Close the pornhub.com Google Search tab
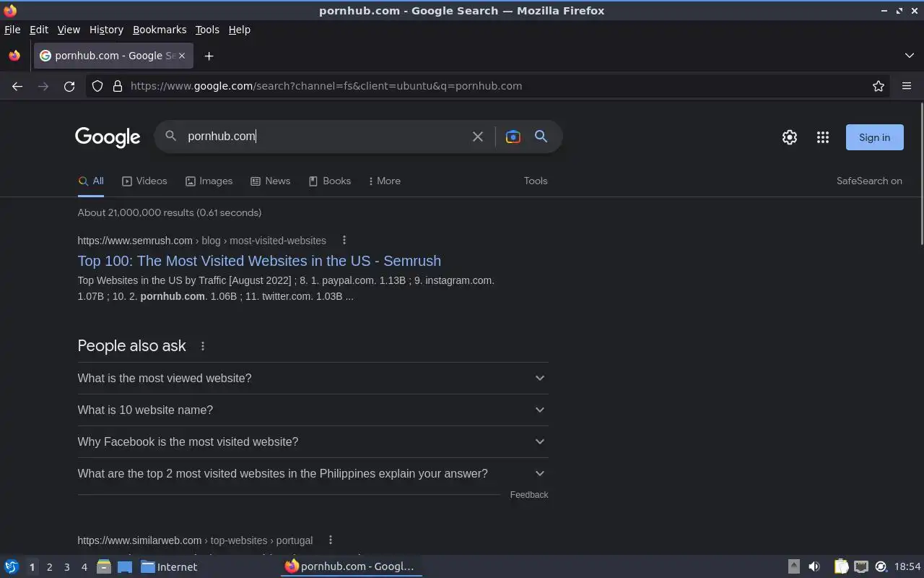Screen dimensions: 924x578 point(182,56)
